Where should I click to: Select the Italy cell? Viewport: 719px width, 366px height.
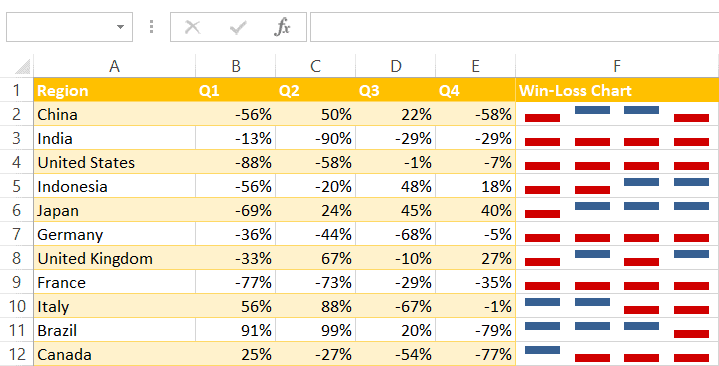click(x=115, y=306)
